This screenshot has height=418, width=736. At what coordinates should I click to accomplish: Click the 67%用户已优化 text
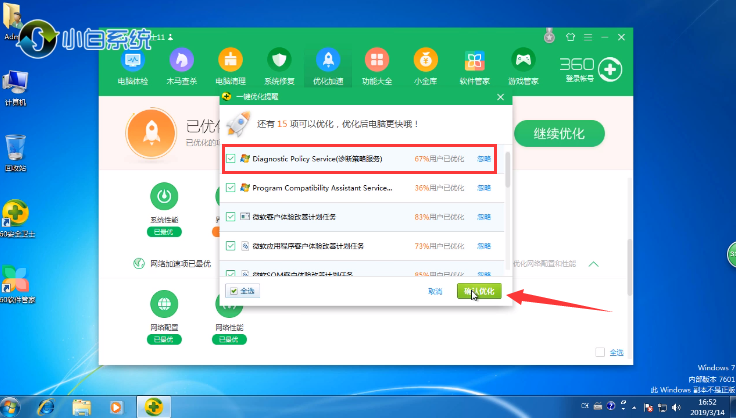click(x=439, y=159)
